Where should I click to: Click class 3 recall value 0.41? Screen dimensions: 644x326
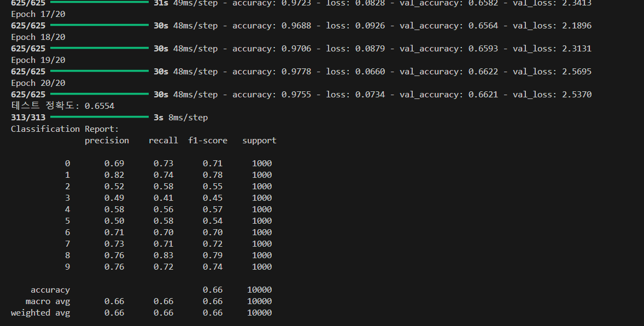[163, 198]
